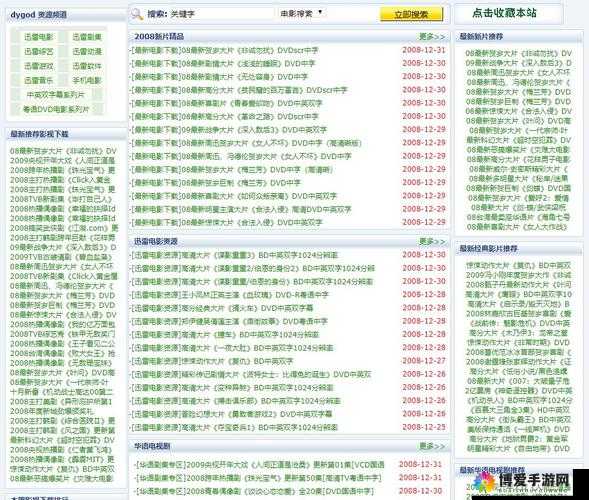Open the 电影搜索 search type dropdown
The width and height of the screenshot is (589, 500).
click(302, 14)
